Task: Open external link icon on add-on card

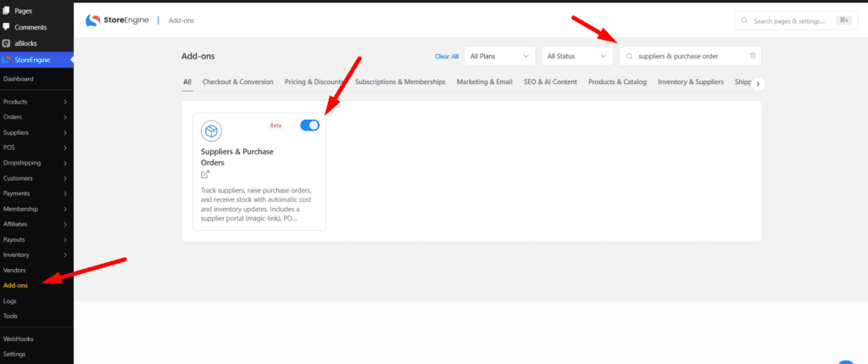Action: [205, 175]
